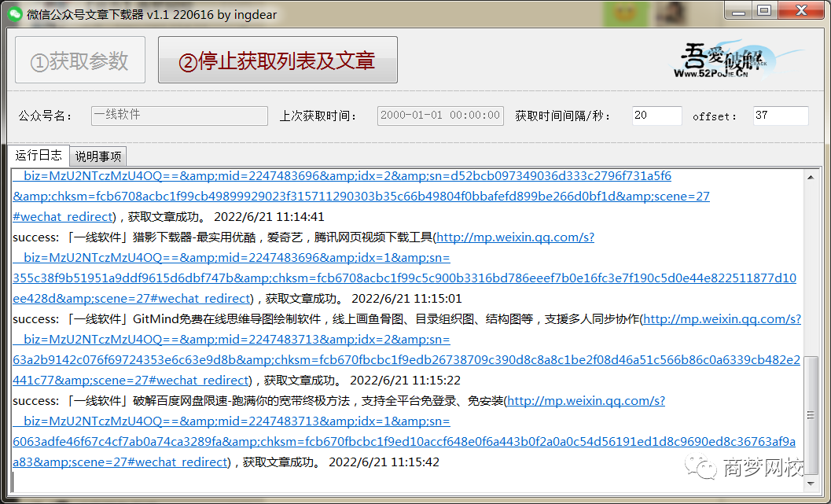Click timestamp 2022/6/21 11:15:42
The image size is (831, 504).
(x=384, y=462)
